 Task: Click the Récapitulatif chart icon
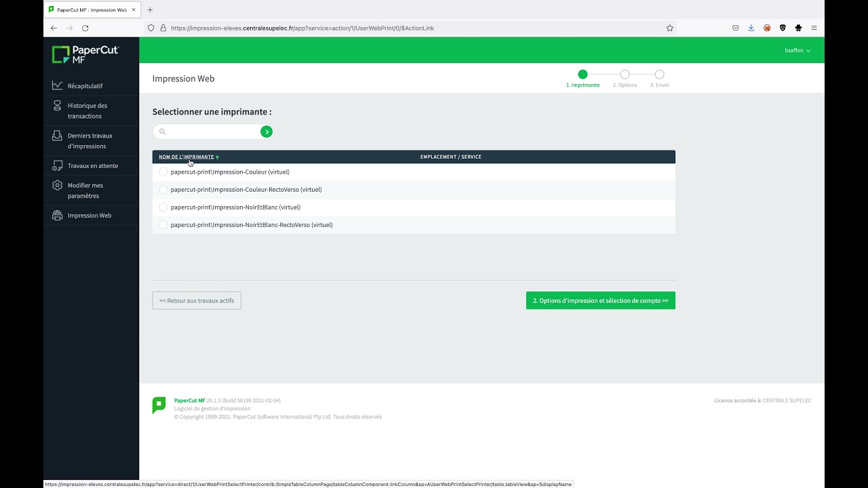click(57, 85)
